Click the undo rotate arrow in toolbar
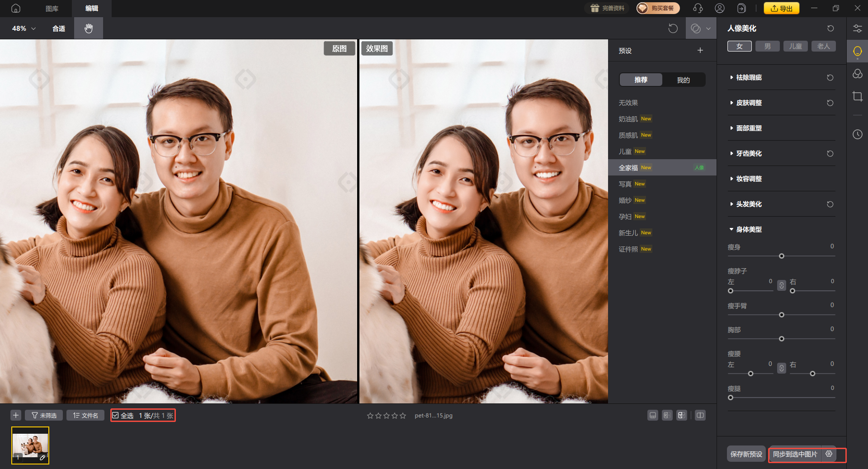This screenshot has width=868, height=469. tap(673, 28)
